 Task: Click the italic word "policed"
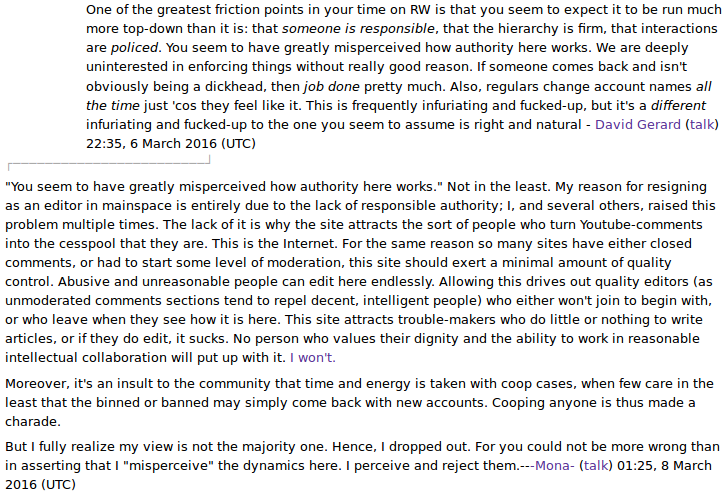pos(134,48)
